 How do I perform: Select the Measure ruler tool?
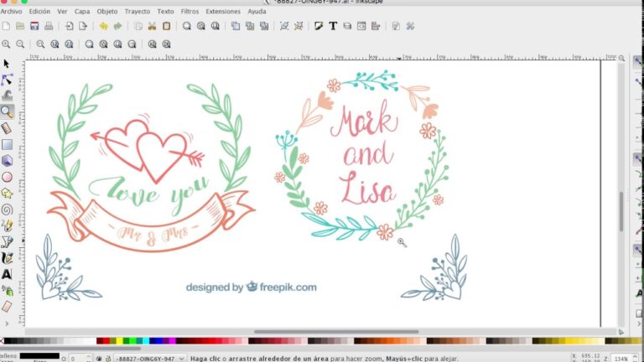pyautogui.click(x=7, y=128)
